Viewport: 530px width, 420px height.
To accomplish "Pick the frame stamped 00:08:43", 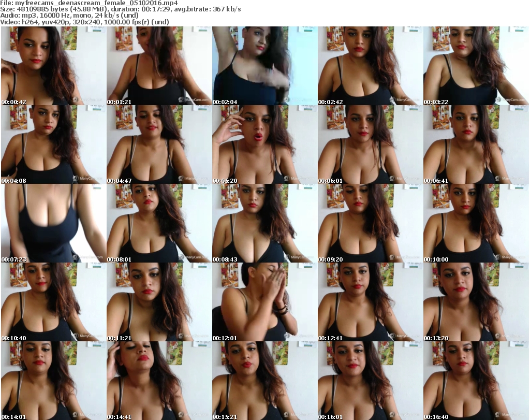I will click(x=264, y=223).
